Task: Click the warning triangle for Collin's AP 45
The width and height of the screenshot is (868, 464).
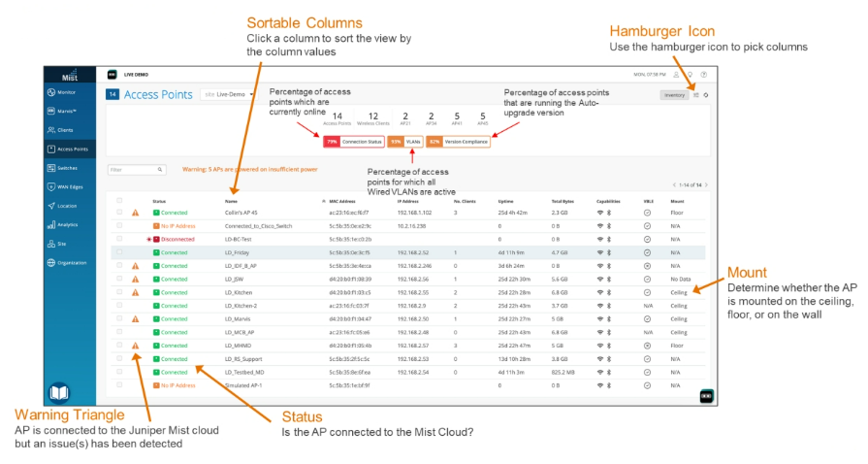Action: coord(135,213)
